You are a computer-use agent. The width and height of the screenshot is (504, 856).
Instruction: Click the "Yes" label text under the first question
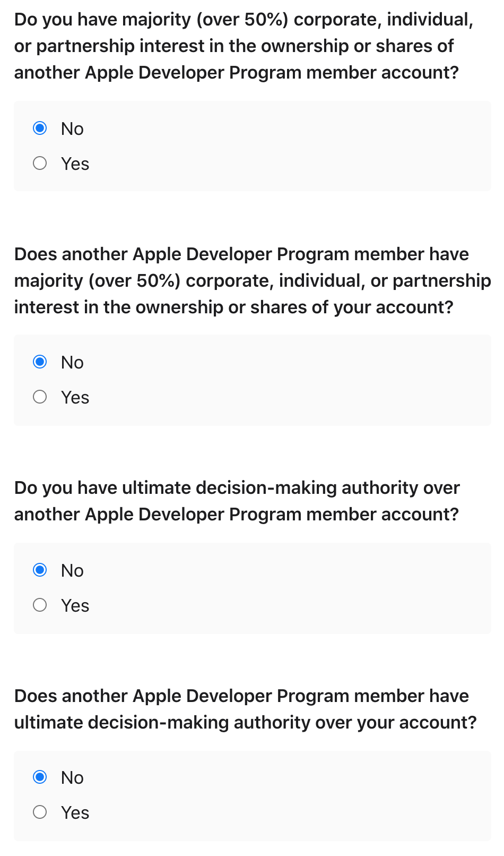[x=75, y=164]
